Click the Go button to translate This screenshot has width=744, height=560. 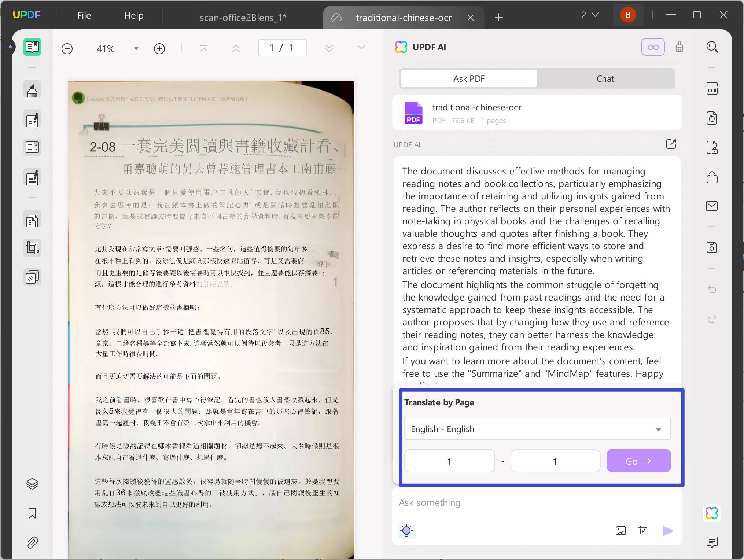tap(638, 461)
